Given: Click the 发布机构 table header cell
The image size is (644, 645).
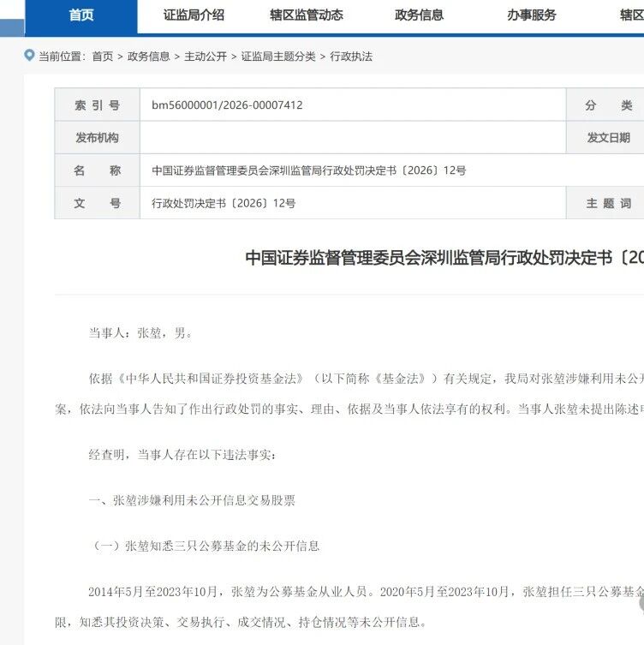Looking at the screenshot, I should [97, 137].
